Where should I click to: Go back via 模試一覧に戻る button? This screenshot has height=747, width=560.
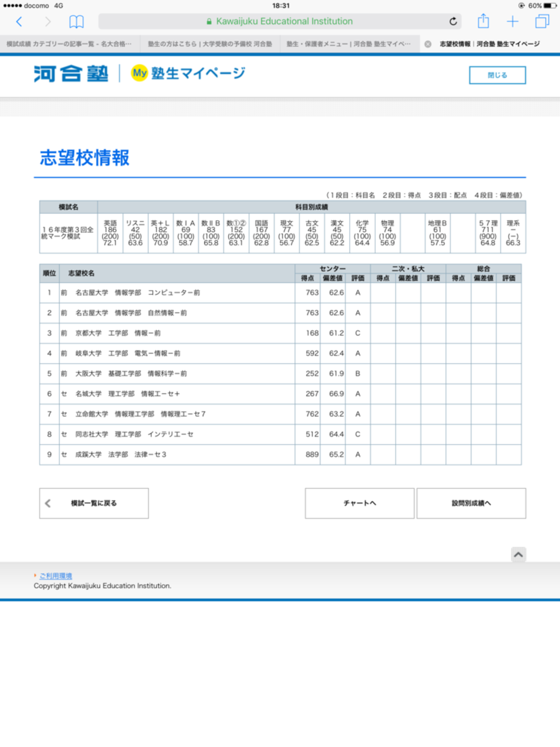[94, 503]
